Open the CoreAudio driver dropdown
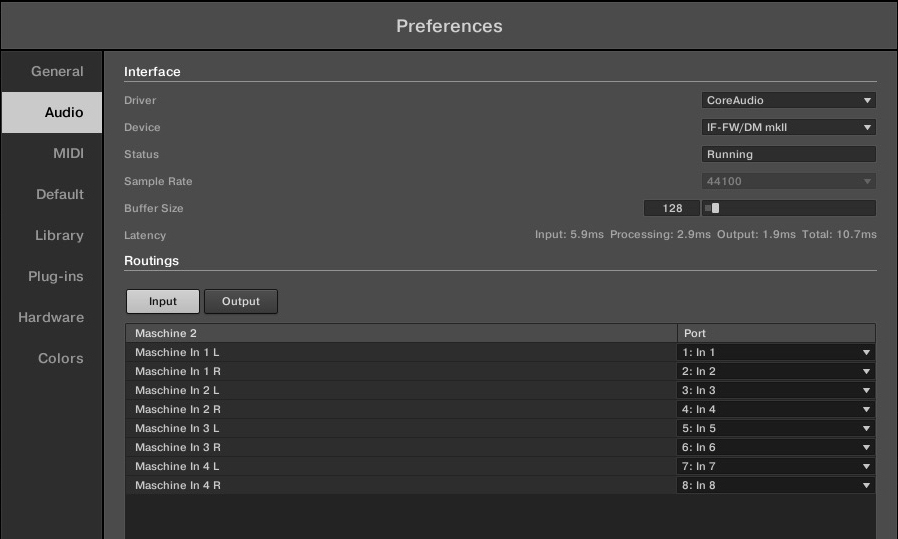This screenshot has height=539, width=898. pos(789,100)
